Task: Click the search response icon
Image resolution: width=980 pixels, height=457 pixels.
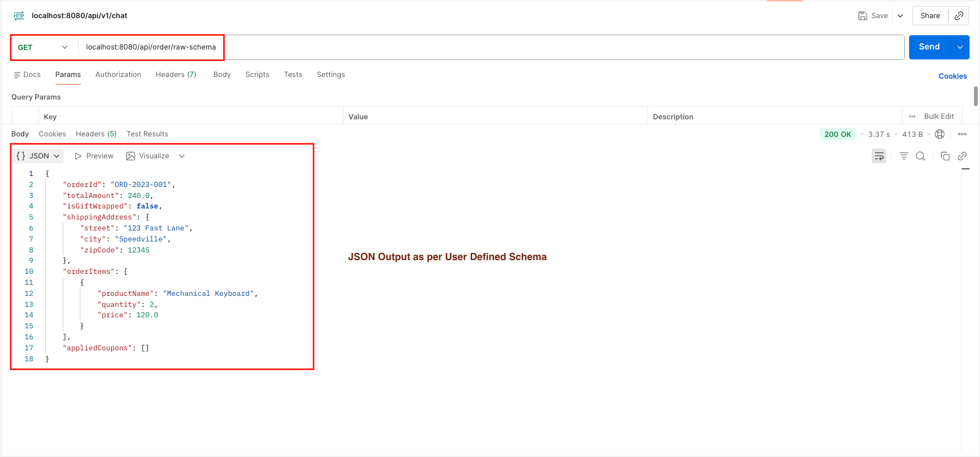Action: point(921,156)
